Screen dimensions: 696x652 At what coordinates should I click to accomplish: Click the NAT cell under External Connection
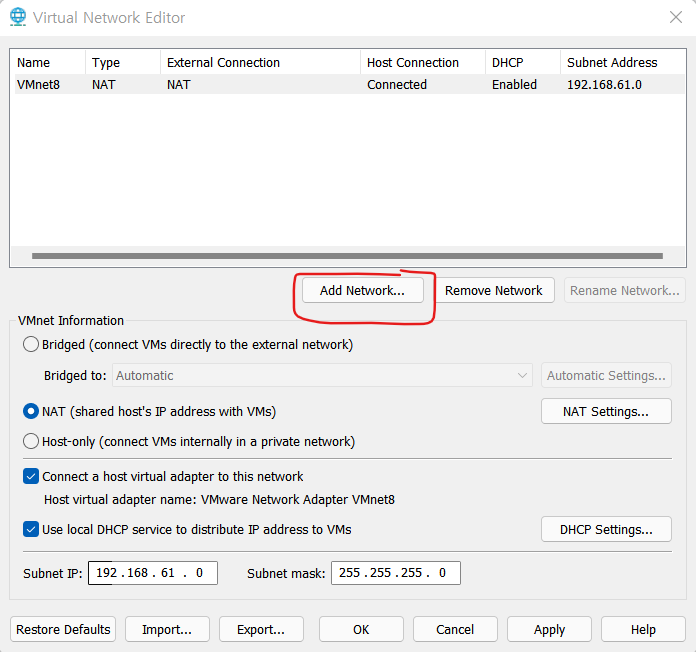coord(179,84)
